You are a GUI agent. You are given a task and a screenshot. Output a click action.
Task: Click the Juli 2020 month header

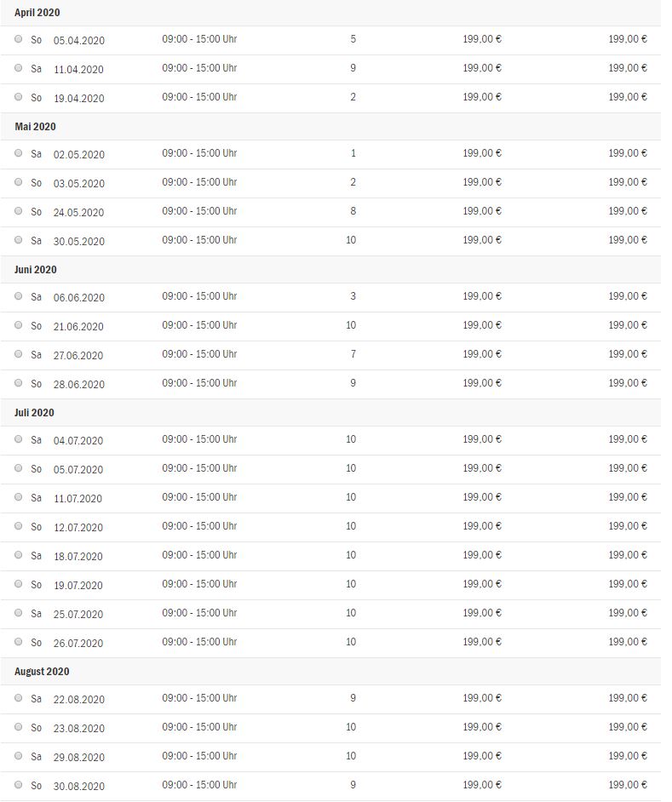click(34, 413)
